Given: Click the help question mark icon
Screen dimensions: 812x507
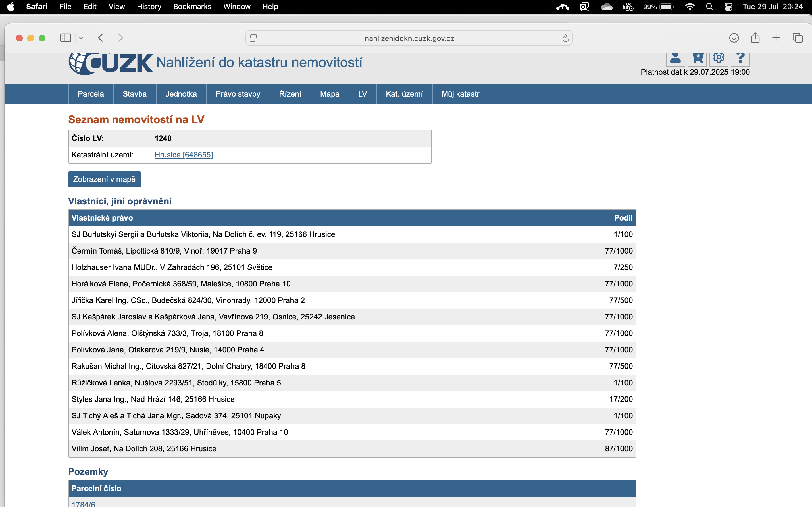Looking at the screenshot, I should (740, 59).
